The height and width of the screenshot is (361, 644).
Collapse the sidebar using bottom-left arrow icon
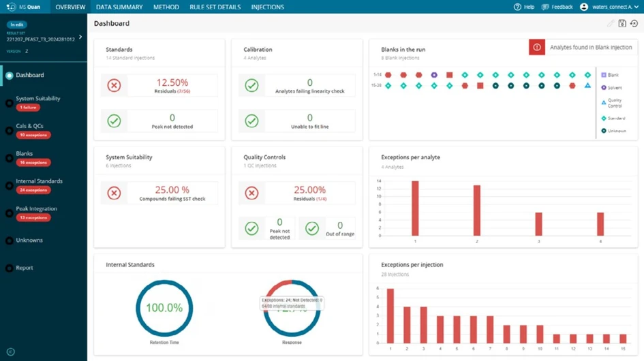11,352
